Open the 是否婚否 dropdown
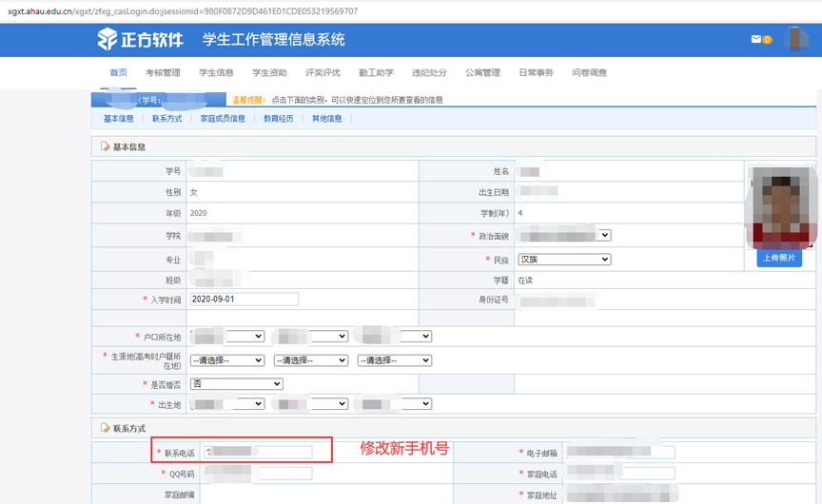Viewport: 822px width, 504px height. point(237,384)
